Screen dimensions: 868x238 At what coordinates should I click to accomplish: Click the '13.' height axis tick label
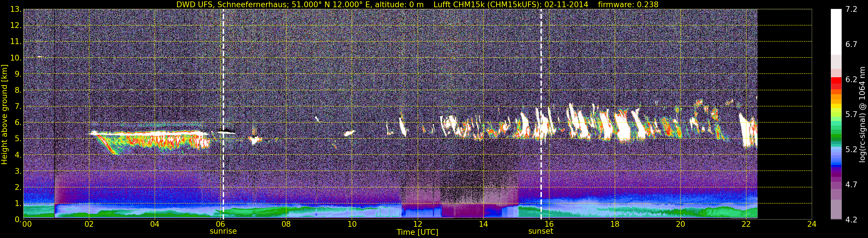pyautogui.click(x=16, y=10)
